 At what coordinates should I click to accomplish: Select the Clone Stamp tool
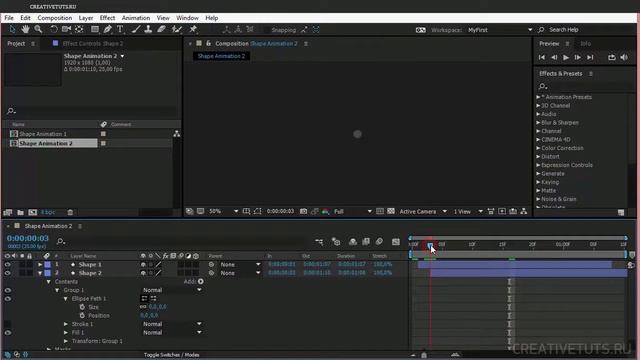pyautogui.click(x=148, y=29)
